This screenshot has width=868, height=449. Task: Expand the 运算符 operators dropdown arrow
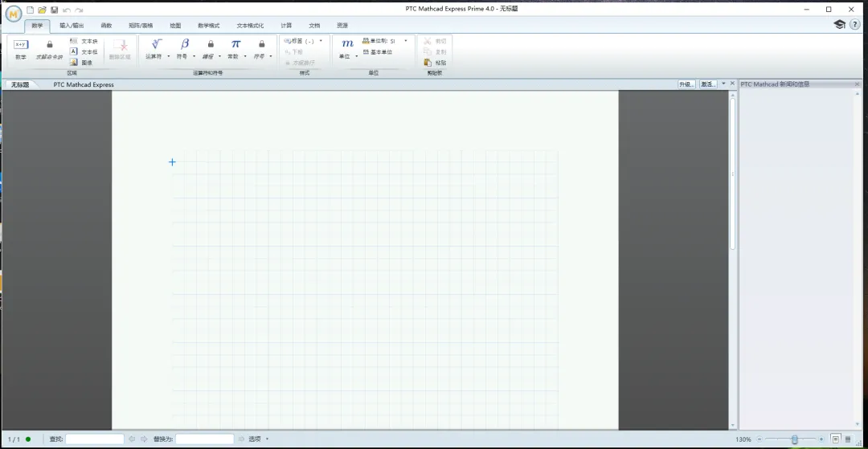(x=168, y=56)
